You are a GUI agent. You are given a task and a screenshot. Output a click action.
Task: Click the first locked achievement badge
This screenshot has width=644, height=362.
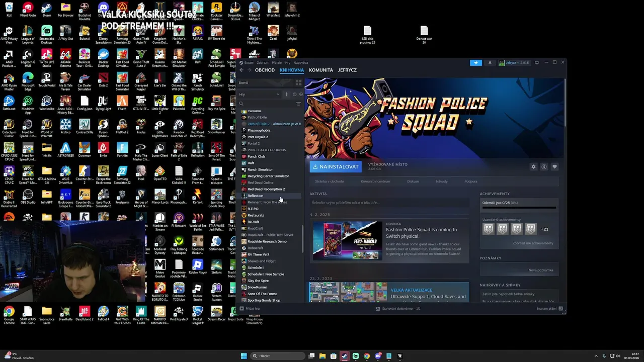coord(489,229)
